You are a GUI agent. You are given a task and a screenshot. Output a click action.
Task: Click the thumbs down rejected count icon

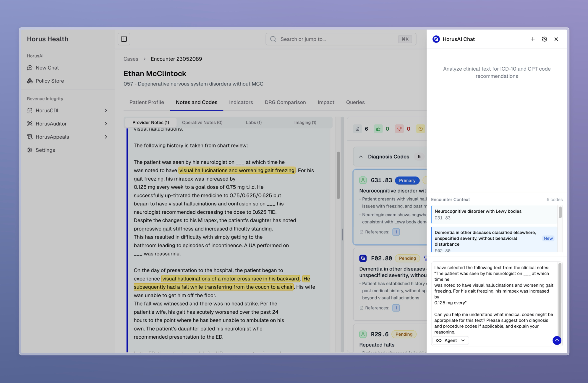[x=399, y=129]
